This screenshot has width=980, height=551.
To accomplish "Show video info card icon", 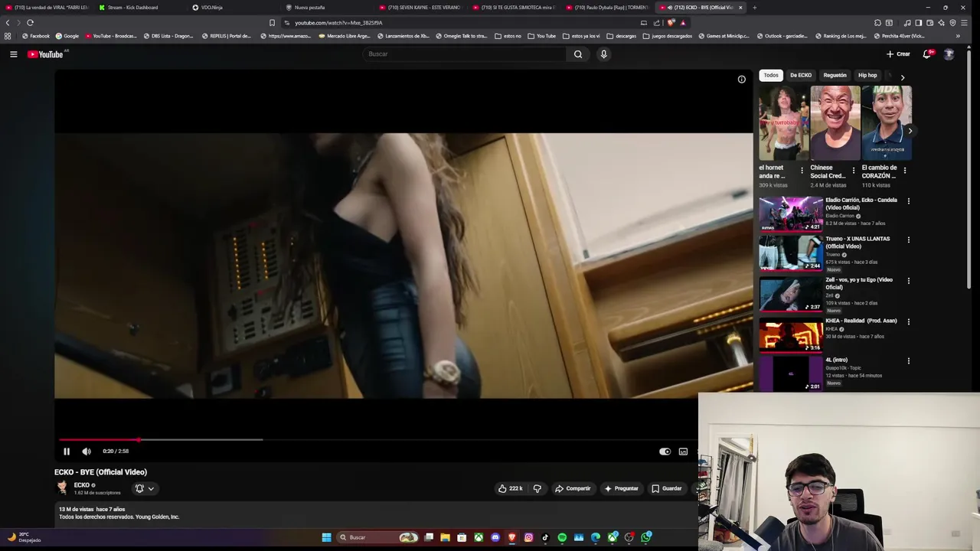I will coord(741,80).
